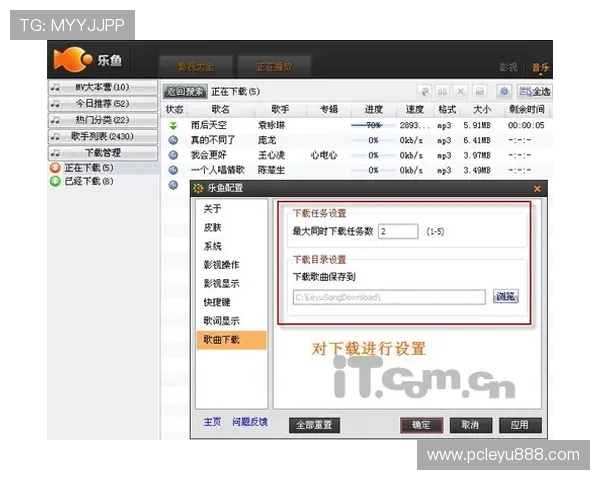
Task: Open the 正在播放 top tab
Action: click(x=274, y=67)
